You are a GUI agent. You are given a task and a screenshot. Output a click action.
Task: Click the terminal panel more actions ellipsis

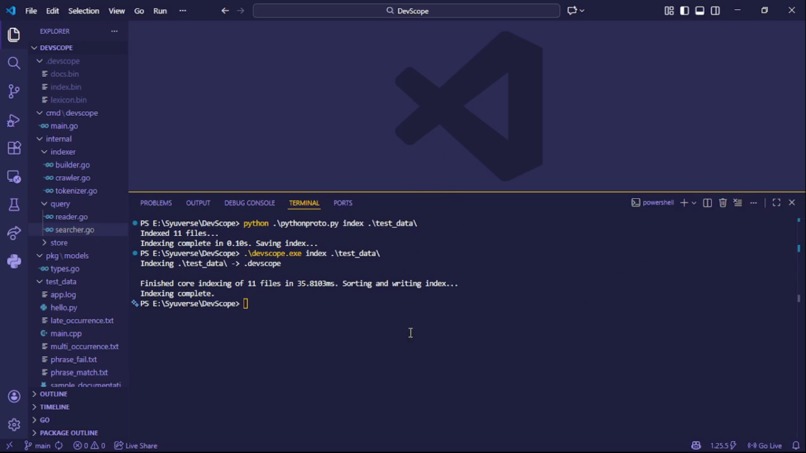pyautogui.click(x=754, y=203)
